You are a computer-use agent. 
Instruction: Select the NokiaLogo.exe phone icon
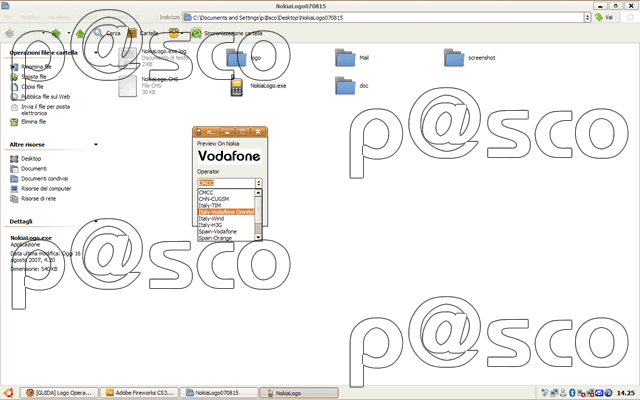[236, 87]
